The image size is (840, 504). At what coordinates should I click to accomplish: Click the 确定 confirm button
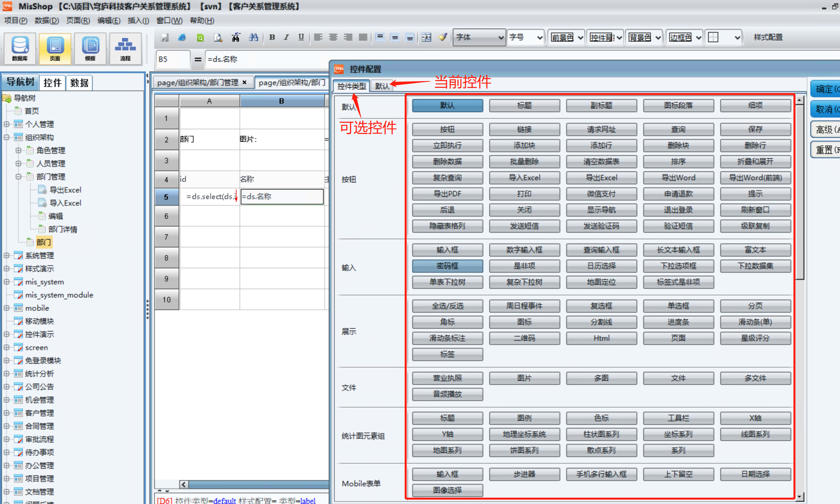(826, 89)
